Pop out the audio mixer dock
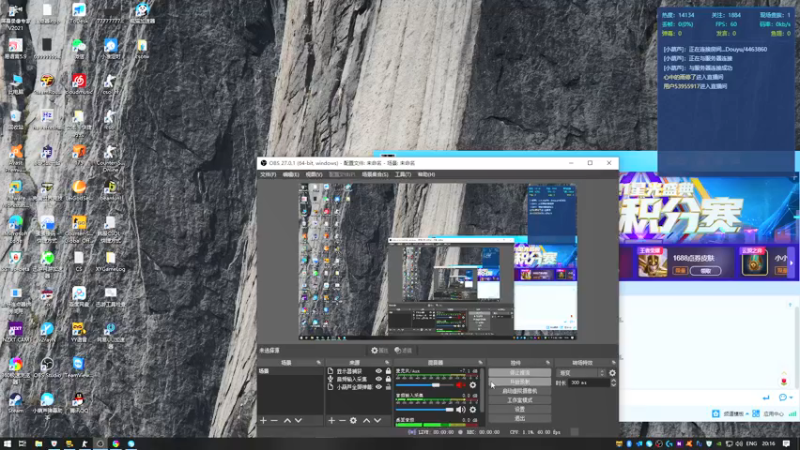800x450 pixels. (480, 363)
